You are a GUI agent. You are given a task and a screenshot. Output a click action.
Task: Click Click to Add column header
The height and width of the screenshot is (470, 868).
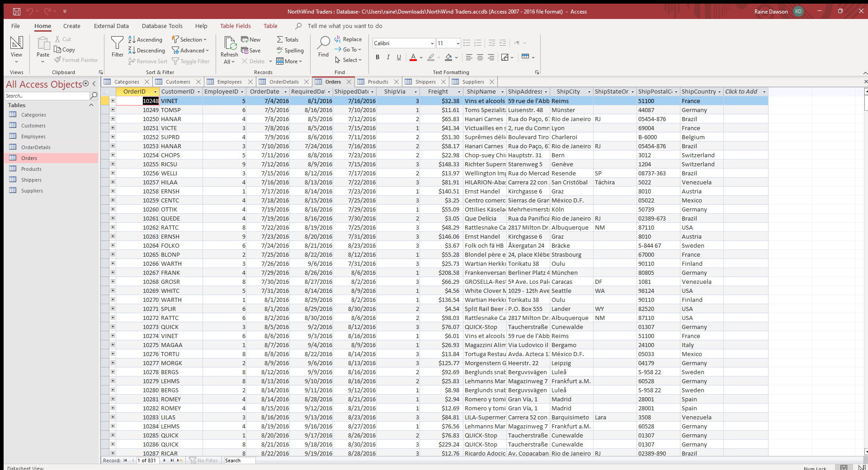741,92
